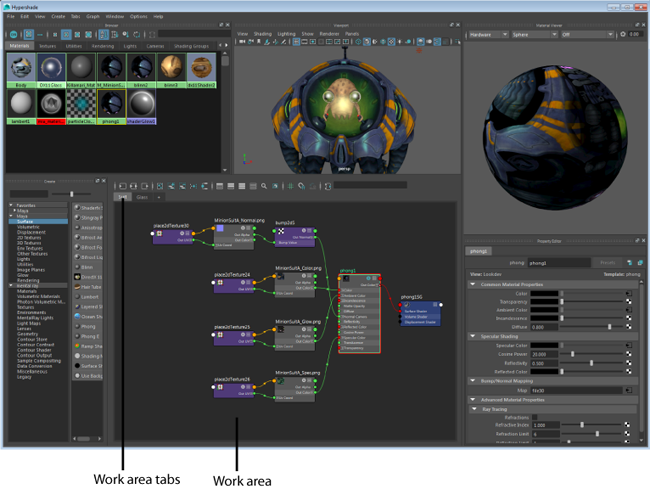Select the extra large swatches icon in Browser
The width and height of the screenshot is (650, 489).
tap(88, 34)
